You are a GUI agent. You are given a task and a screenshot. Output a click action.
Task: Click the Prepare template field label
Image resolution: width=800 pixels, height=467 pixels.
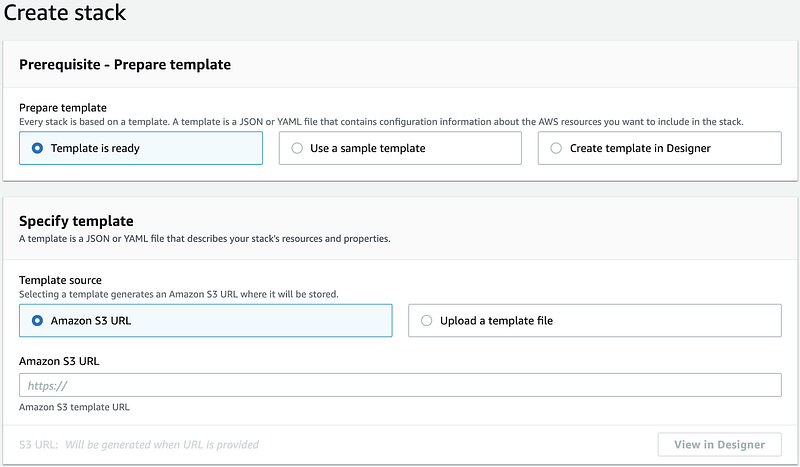pyautogui.click(x=63, y=108)
